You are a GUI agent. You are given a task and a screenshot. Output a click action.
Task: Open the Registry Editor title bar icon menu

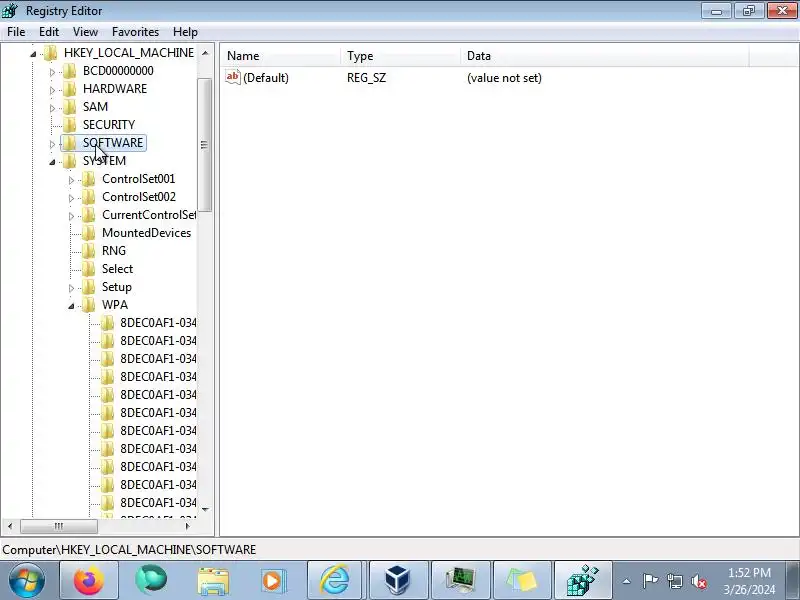10,10
